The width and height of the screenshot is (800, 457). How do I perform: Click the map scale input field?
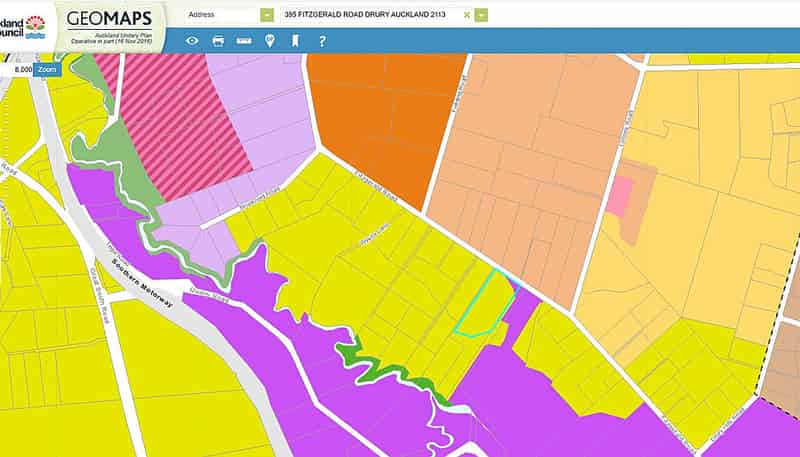click(16, 69)
